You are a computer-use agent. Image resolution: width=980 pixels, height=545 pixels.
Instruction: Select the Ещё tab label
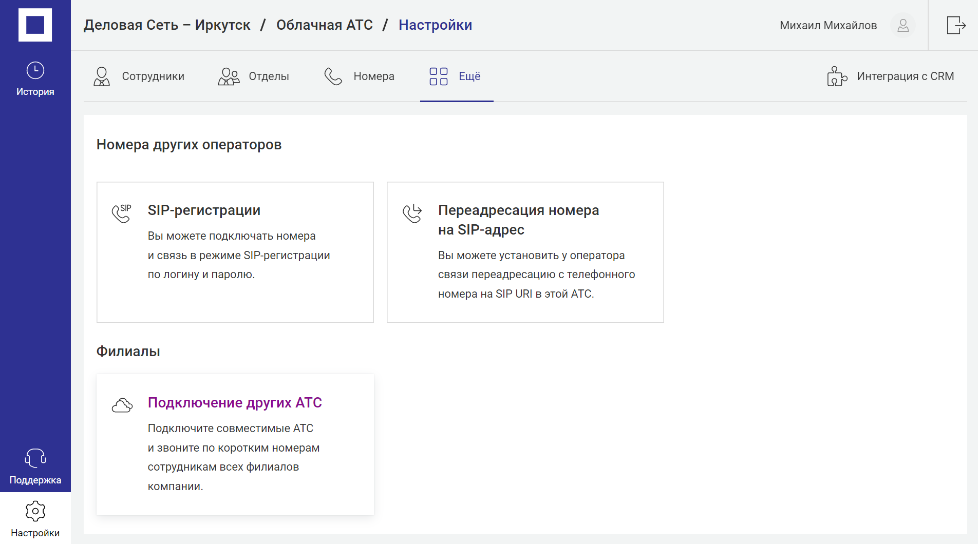[469, 76]
